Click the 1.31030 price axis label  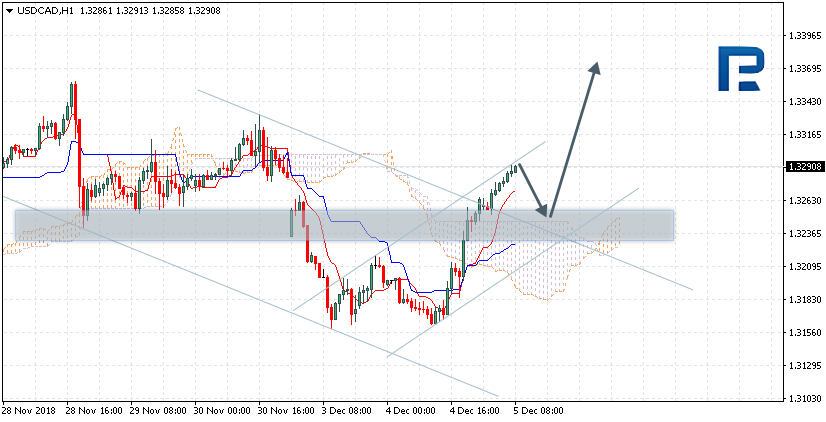coord(803,398)
